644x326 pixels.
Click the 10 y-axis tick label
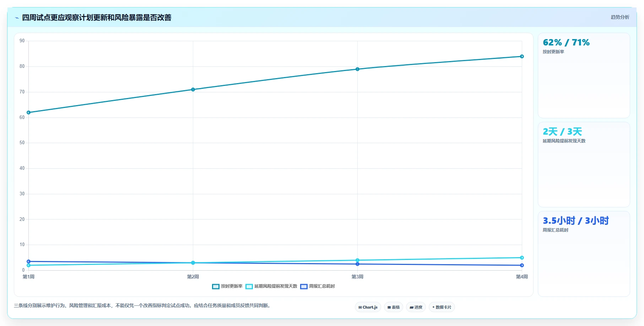[x=22, y=245]
